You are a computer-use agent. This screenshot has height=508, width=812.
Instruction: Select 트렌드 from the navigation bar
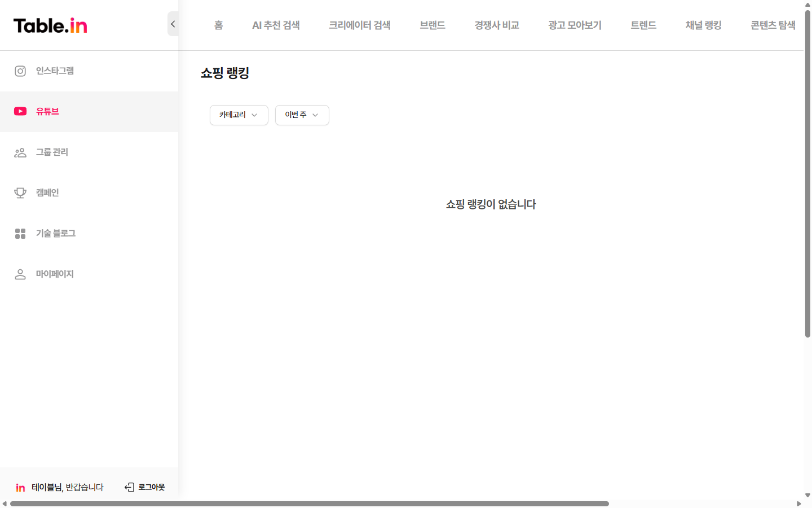tap(643, 25)
